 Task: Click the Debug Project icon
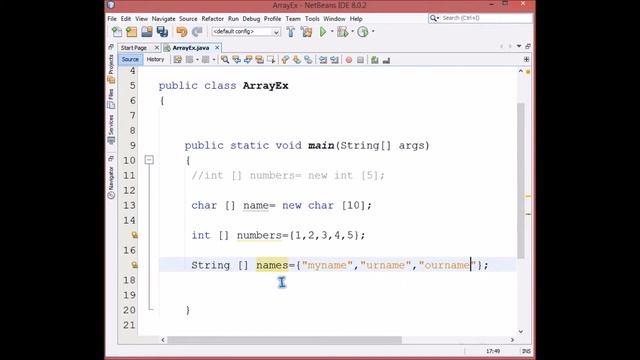342,32
